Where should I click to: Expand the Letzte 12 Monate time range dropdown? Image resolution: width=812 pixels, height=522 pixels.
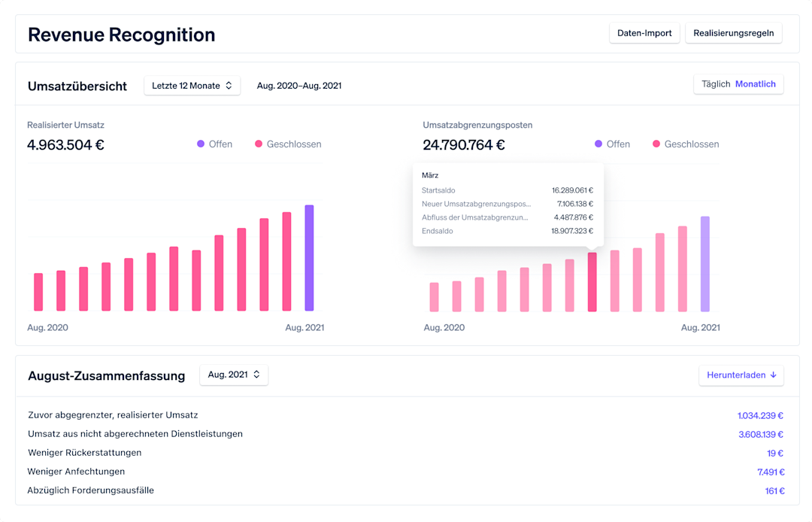pyautogui.click(x=192, y=86)
